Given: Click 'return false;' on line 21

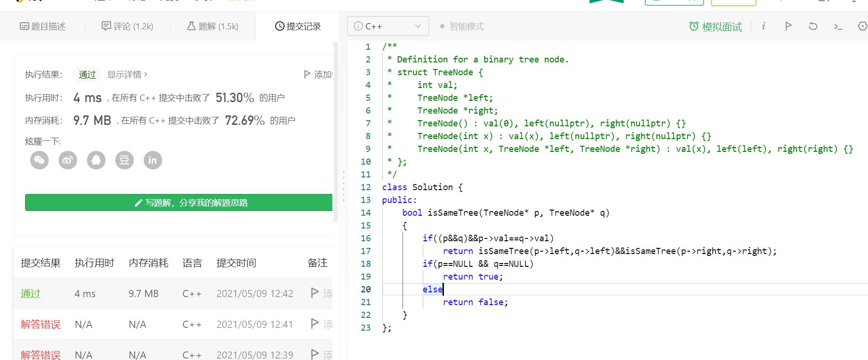Looking at the screenshot, I should 475,302.
